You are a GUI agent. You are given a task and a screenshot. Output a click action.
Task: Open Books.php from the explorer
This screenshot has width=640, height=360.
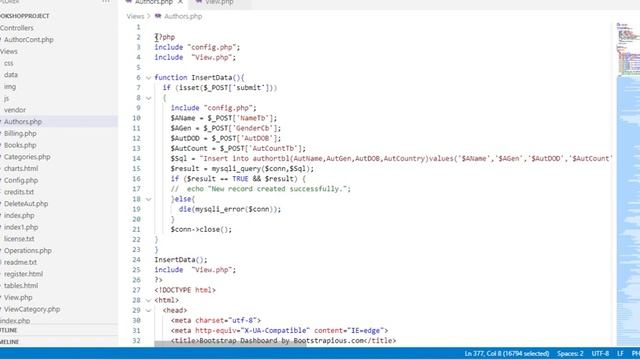tap(20, 145)
